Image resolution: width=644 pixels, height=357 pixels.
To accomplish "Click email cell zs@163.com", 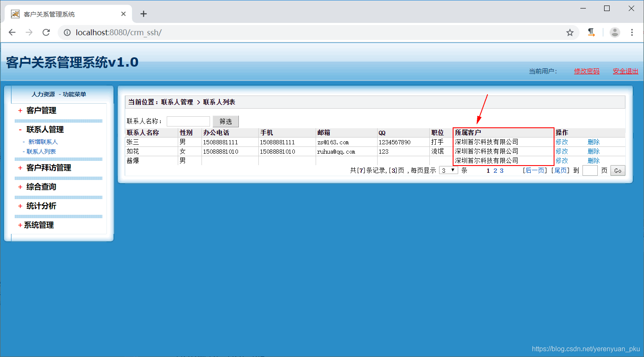I will [333, 142].
